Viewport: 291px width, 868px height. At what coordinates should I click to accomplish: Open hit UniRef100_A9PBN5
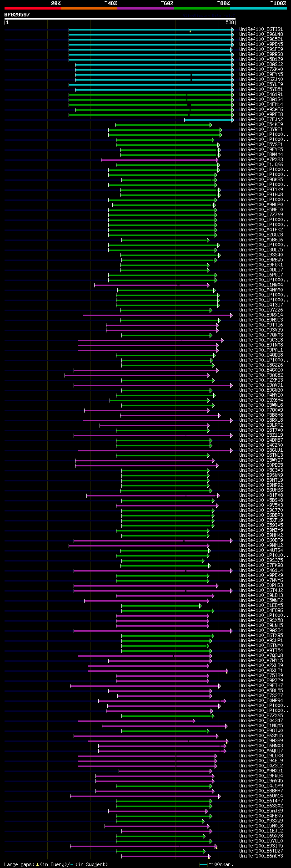pos(261,45)
